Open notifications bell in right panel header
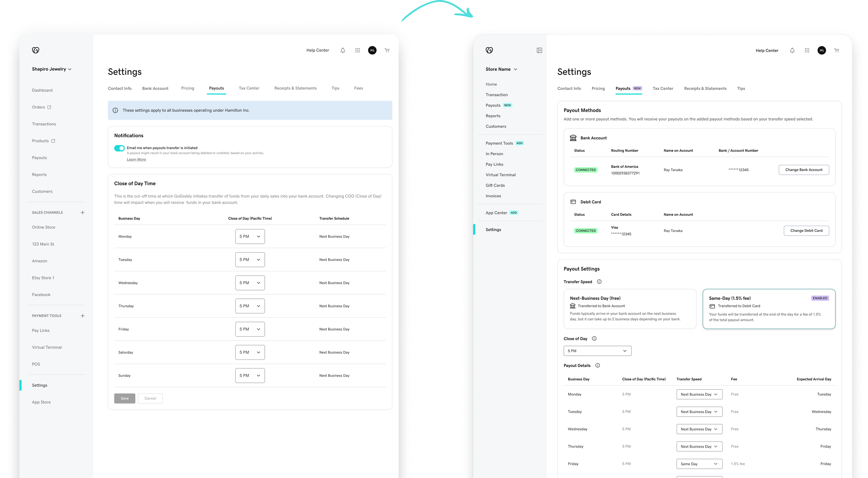Screen dimensions: 868x478 pos(792,50)
